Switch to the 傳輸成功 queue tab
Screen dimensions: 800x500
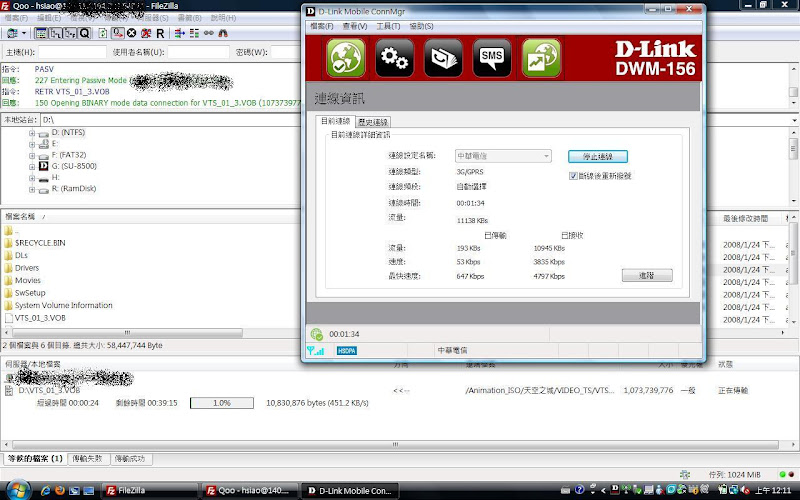(x=130, y=459)
